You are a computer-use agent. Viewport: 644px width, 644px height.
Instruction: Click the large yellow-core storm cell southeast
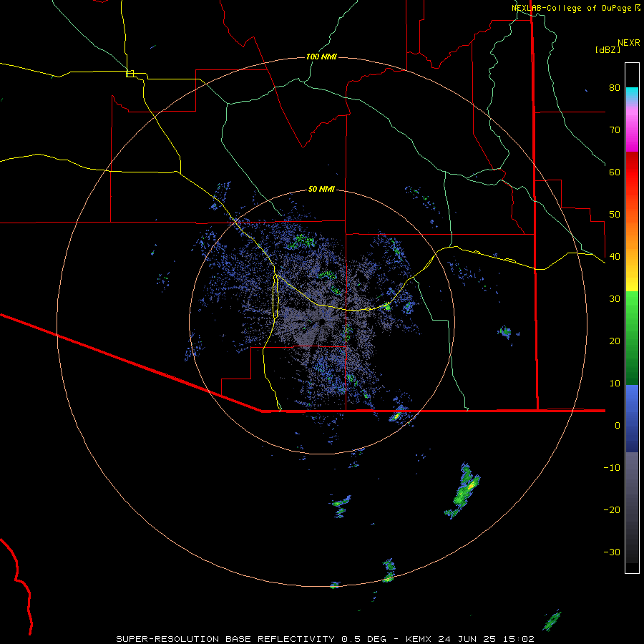point(464,489)
